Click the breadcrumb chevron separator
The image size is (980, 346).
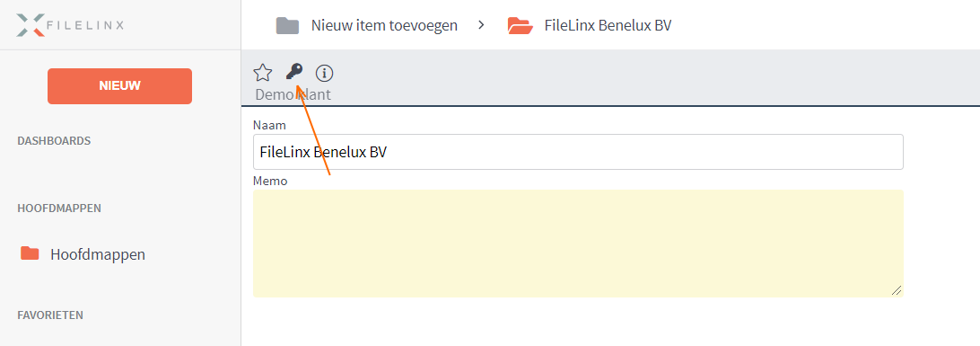tap(481, 25)
